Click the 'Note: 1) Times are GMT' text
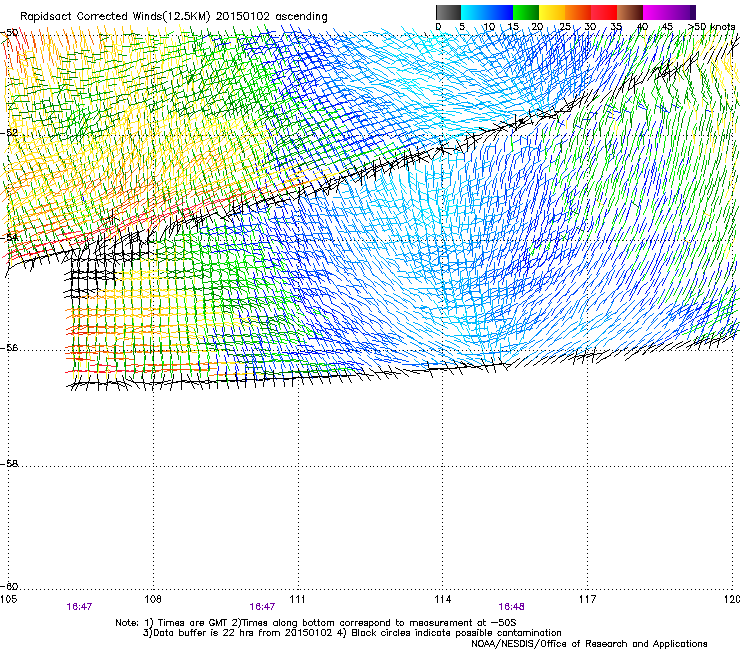Image resolution: width=740 pixels, height=650 pixels. pyautogui.click(x=173, y=623)
